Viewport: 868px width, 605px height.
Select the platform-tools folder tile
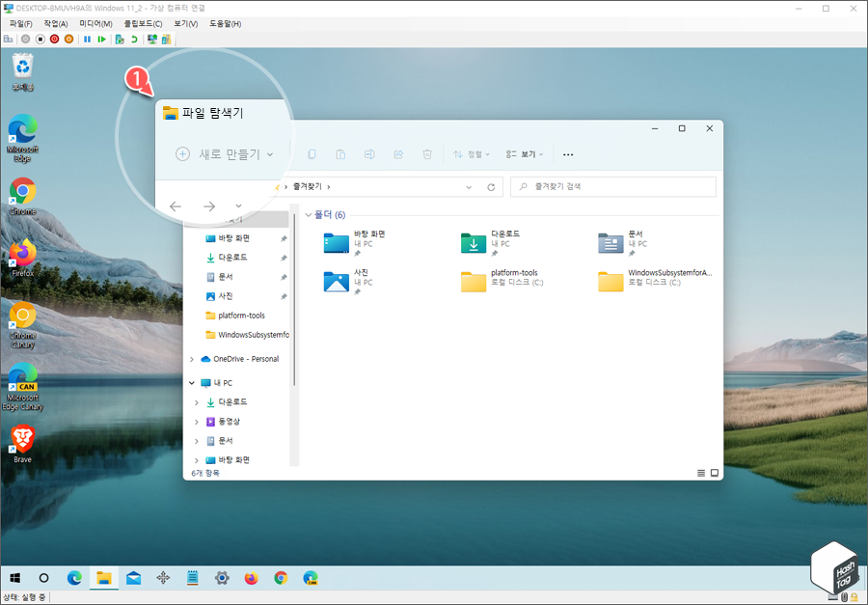502,282
